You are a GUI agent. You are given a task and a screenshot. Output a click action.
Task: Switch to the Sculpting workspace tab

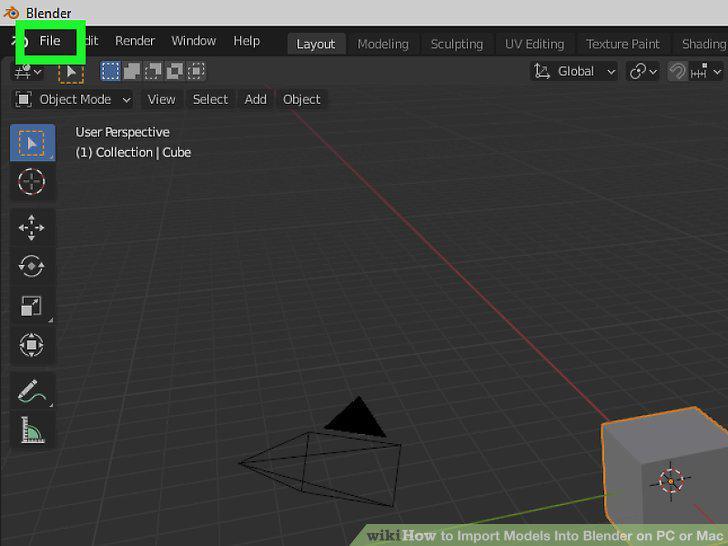pos(456,44)
